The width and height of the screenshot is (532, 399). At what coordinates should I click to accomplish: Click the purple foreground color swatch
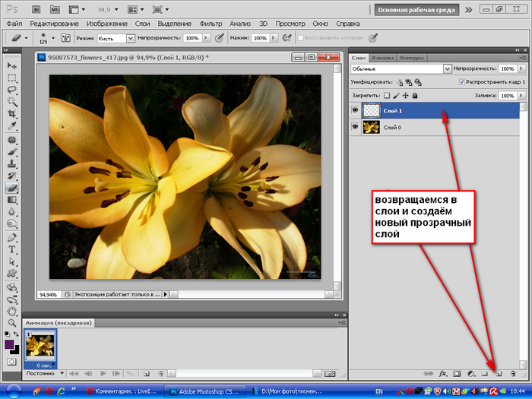click(x=9, y=345)
